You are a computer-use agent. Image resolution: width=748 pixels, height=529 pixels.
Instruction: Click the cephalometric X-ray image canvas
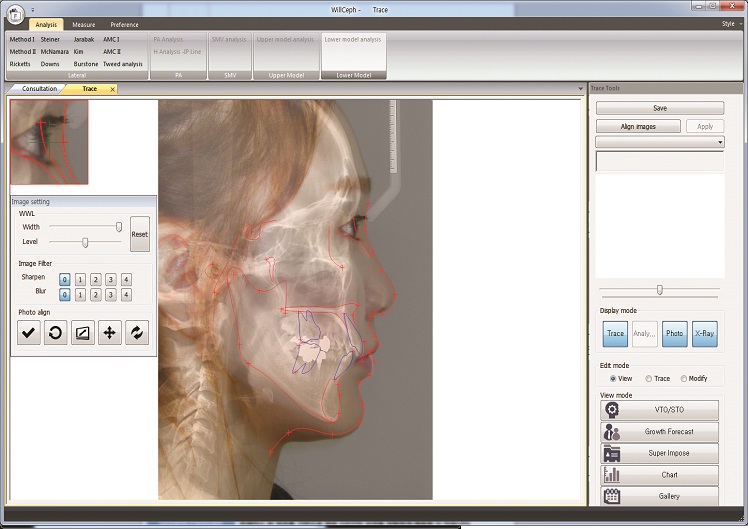pyautogui.click(x=295, y=300)
